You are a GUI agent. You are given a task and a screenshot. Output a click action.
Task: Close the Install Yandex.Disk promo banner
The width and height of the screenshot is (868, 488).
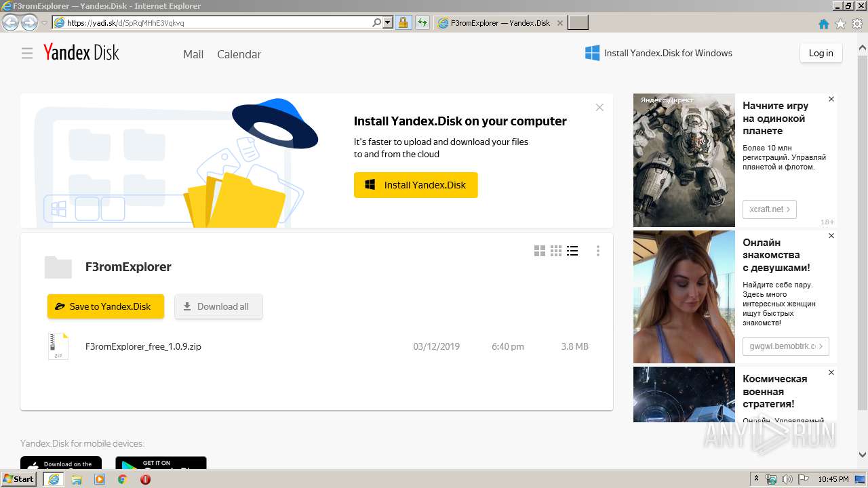pos(599,107)
